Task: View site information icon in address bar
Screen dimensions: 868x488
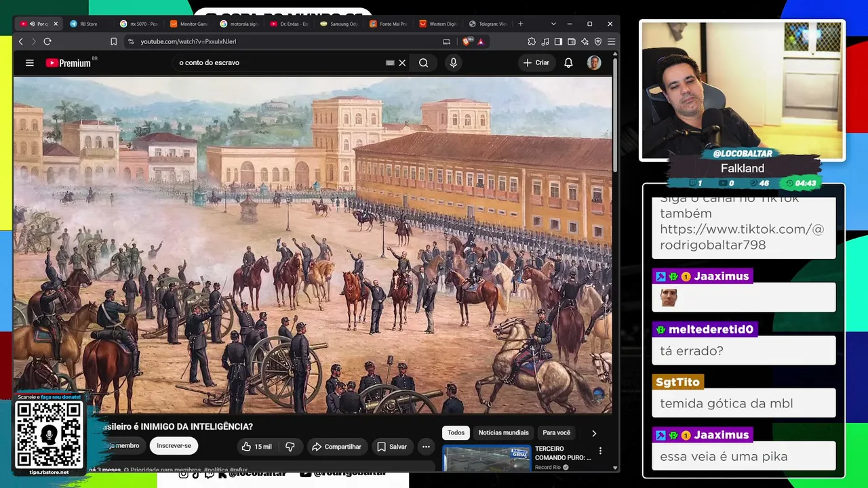Action: (131, 41)
